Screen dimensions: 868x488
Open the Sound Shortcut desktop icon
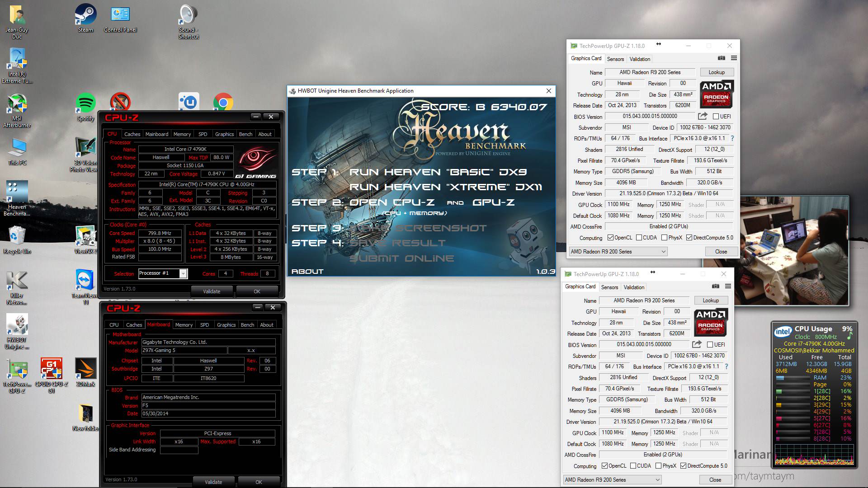pyautogui.click(x=189, y=22)
